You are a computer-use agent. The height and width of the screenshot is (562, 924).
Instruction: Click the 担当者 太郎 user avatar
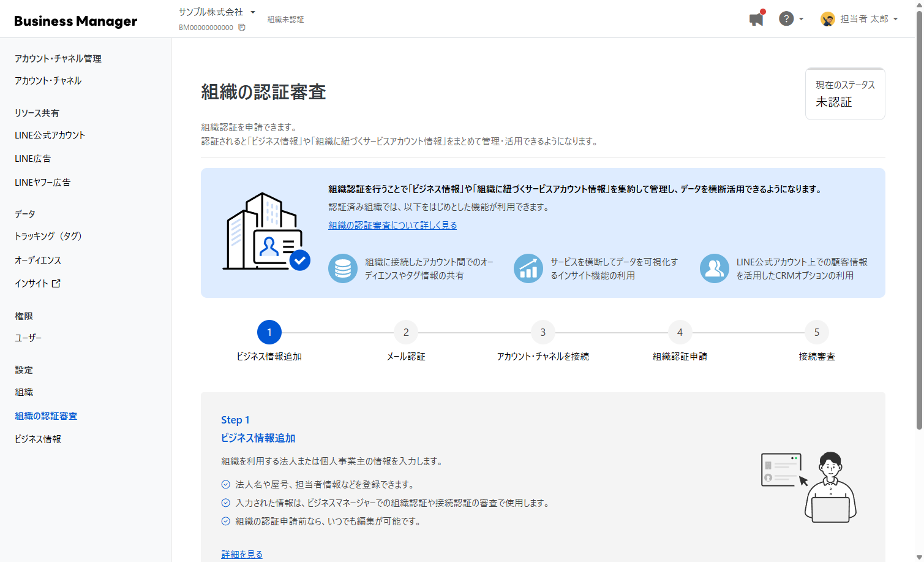click(828, 19)
